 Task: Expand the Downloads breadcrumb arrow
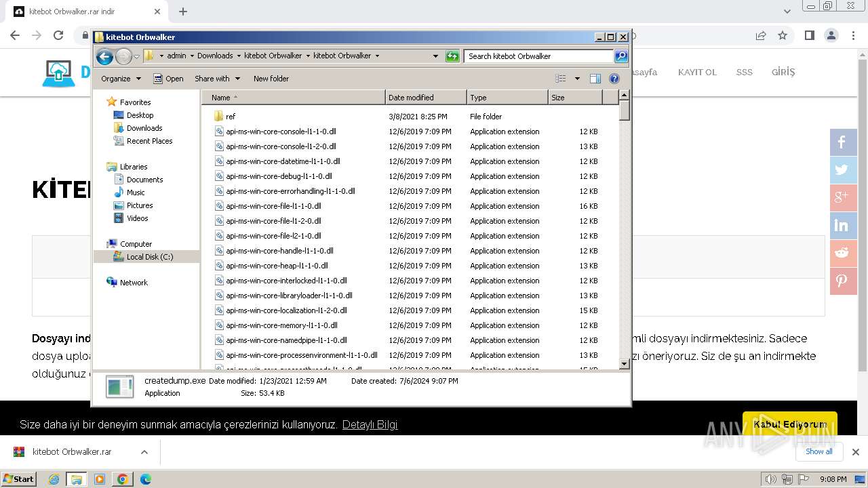point(239,56)
